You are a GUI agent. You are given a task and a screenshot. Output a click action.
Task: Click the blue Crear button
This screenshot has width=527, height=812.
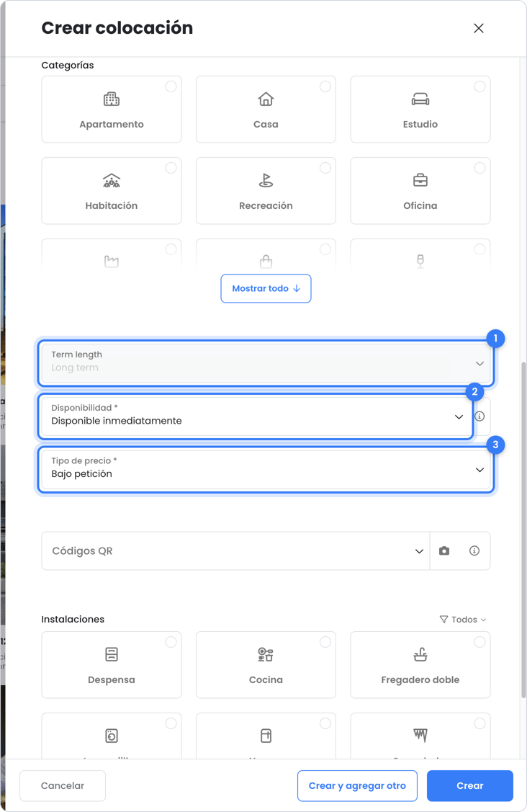coord(469,785)
